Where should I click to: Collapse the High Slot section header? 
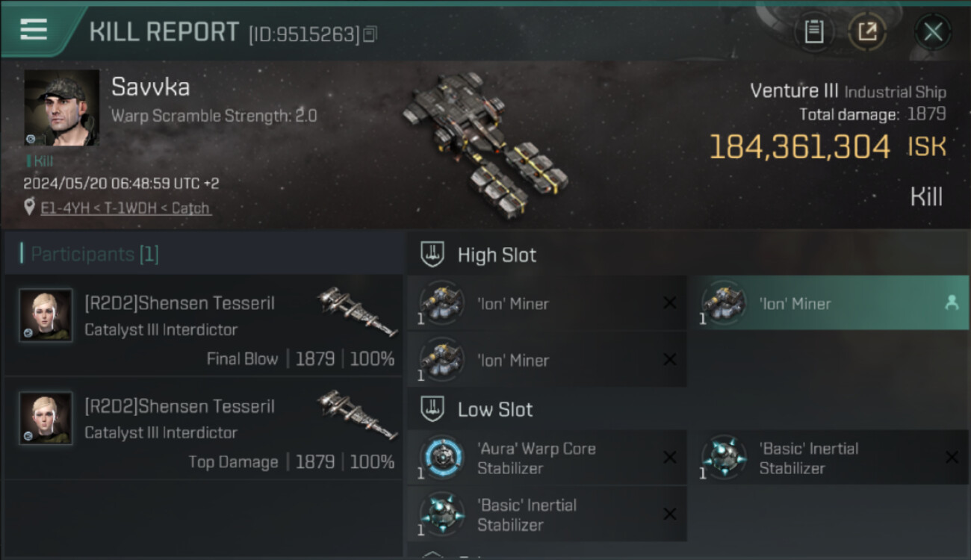click(688, 255)
